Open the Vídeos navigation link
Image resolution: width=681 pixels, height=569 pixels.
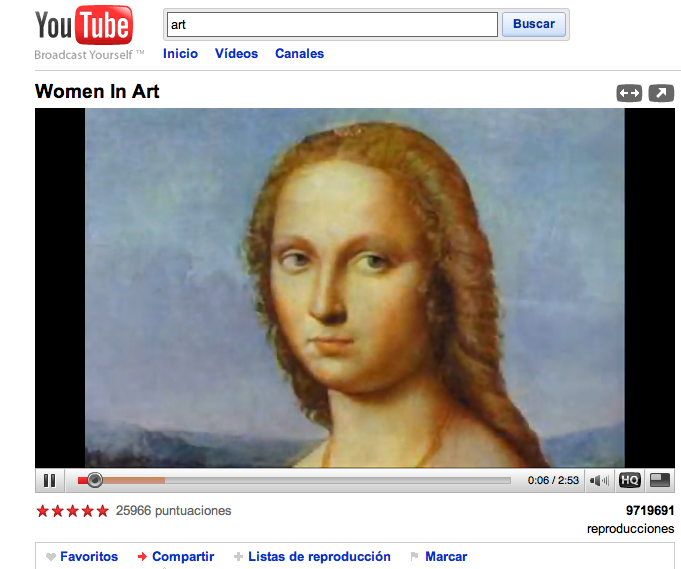[236, 53]
